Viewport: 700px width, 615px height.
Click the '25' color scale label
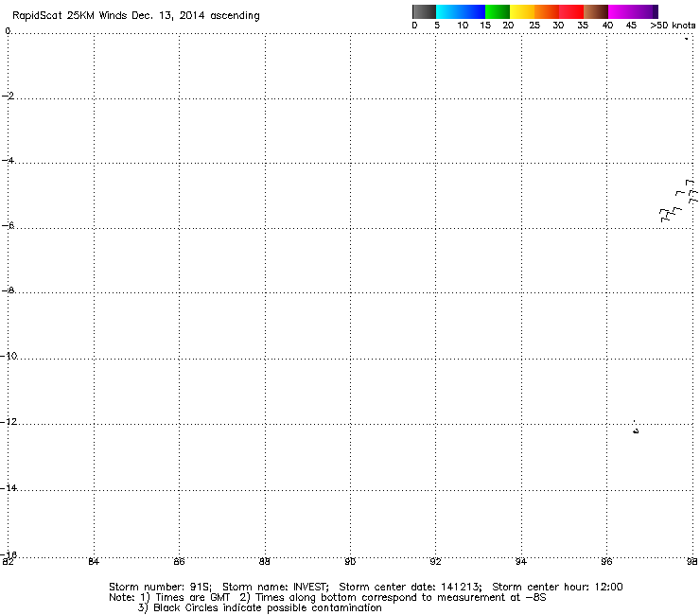(x=534, y=26)
